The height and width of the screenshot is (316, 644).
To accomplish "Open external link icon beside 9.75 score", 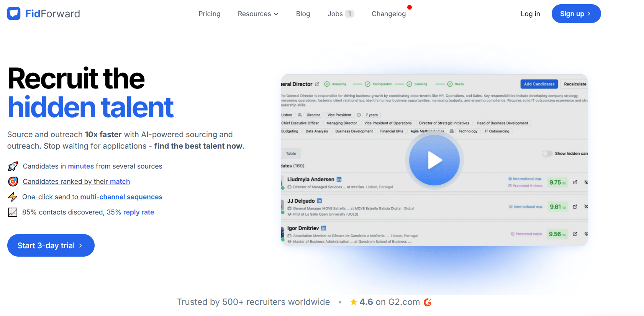I will click(x=575, y=182).
